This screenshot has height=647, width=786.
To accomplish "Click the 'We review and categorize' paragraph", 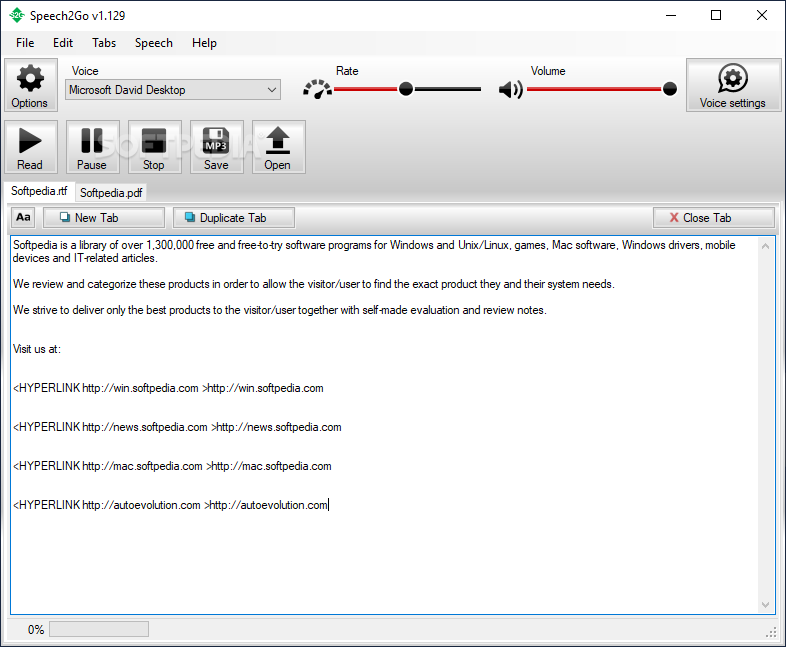I will [x=313, y=284].
